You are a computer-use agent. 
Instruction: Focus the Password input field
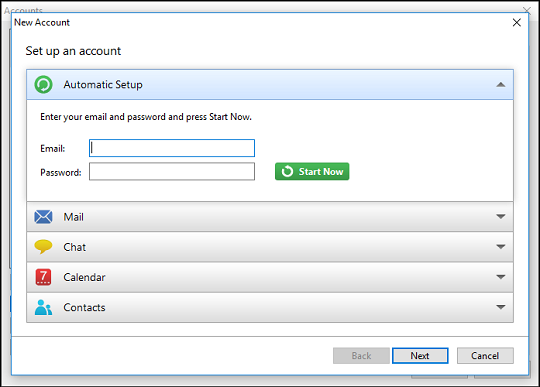[x=172, y=171]
